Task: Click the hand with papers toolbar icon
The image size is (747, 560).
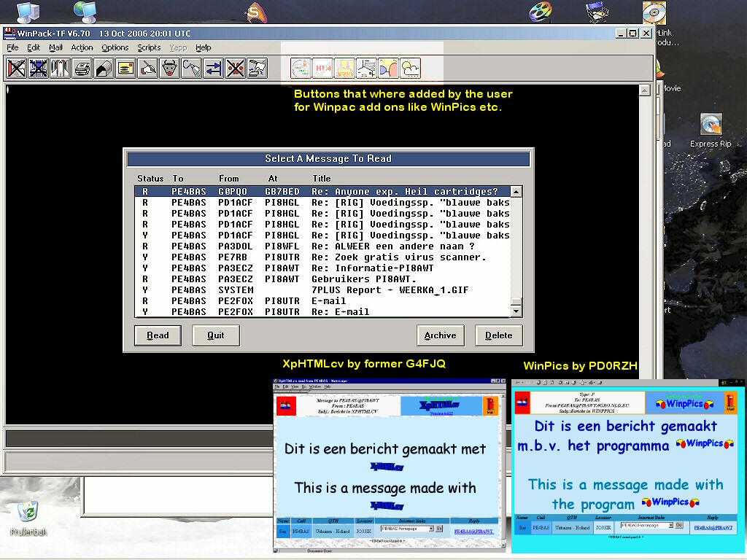Action: coord(258,69)
